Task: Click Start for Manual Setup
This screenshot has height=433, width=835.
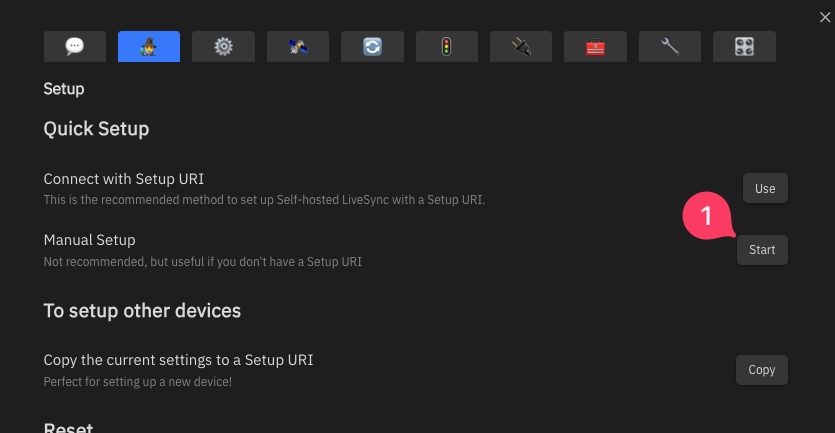Action: pyautogui.click(x=762, y=250)
